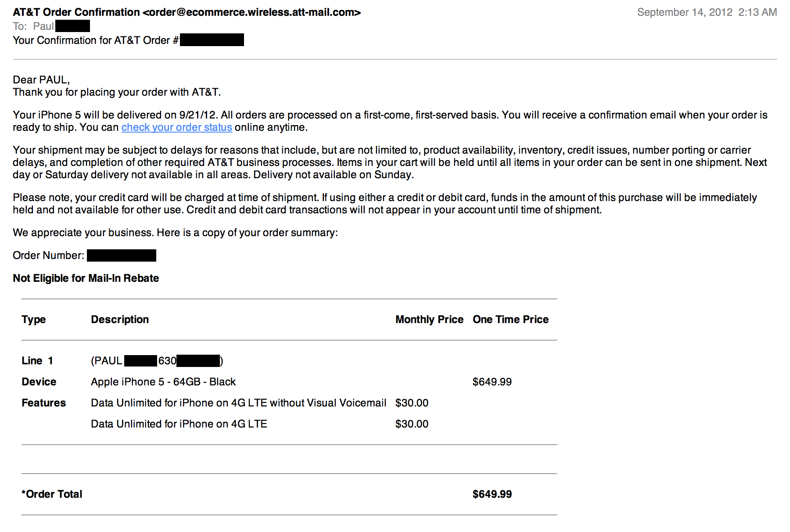Image resolution: width=790 pixels, height=532 pixels.
Task: Click the Not Eligible for Mail-In Rebate heading
Action: click(x=86, y=278)
